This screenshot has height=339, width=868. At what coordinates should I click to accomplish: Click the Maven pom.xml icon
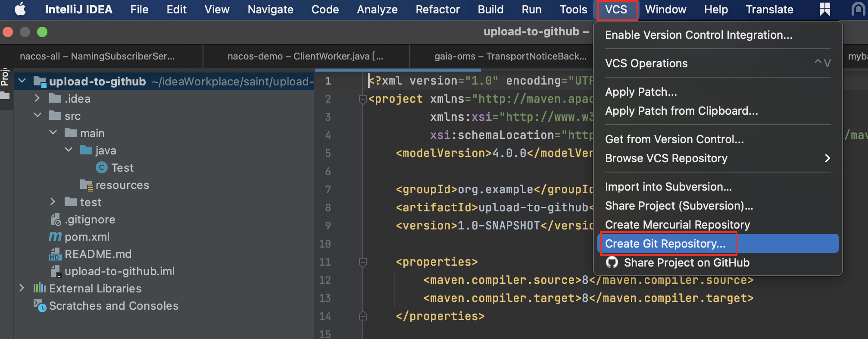(55, 237)
